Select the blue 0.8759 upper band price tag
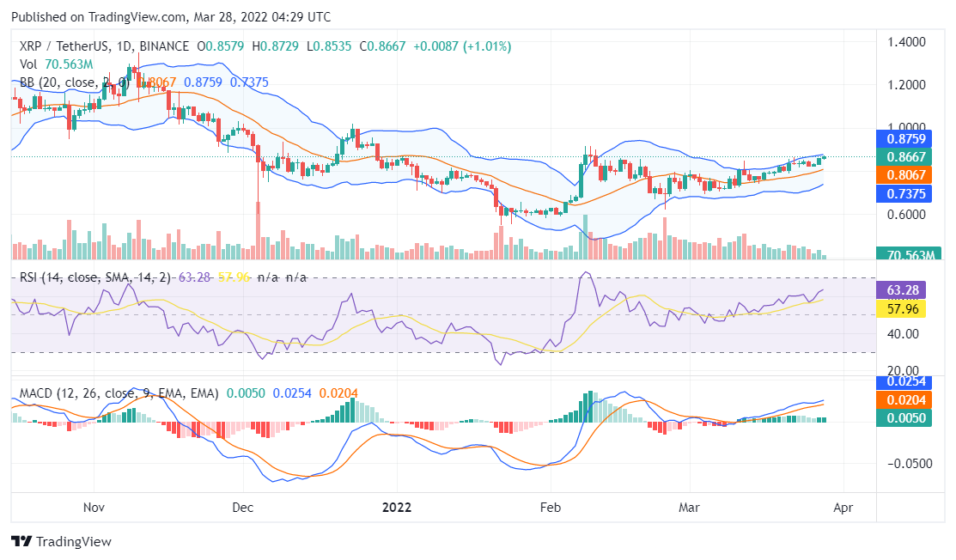Viewport: 956px width, 560px height. 904,138
